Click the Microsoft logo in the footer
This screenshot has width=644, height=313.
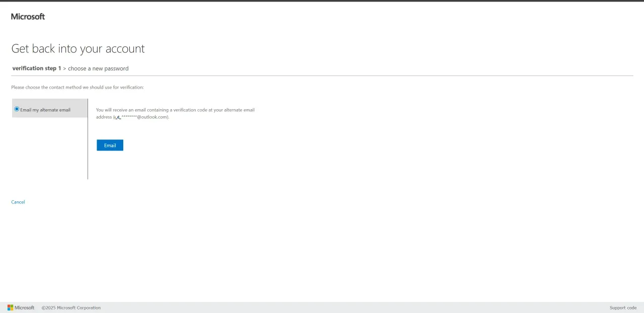(21, 307)
